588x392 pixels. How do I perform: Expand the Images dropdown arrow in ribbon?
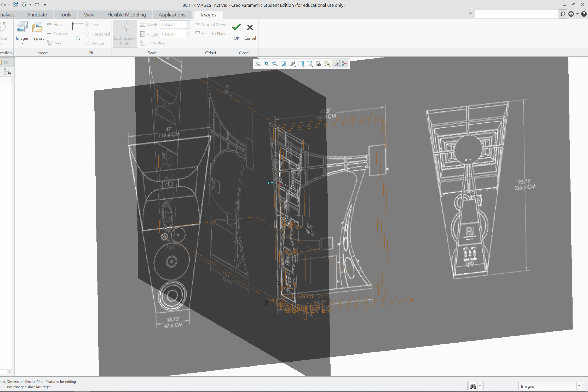[22, 44]
